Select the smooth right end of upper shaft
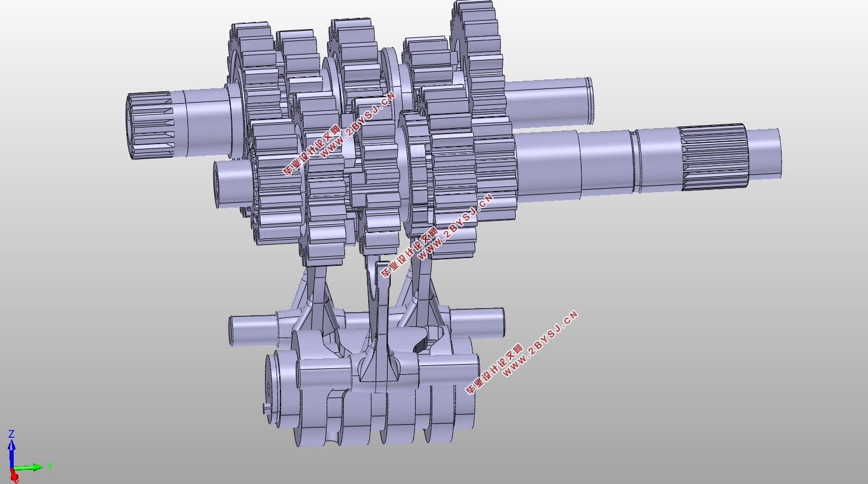Image resolution: width=868 pixels, height=484 pixels. [548, 102]
